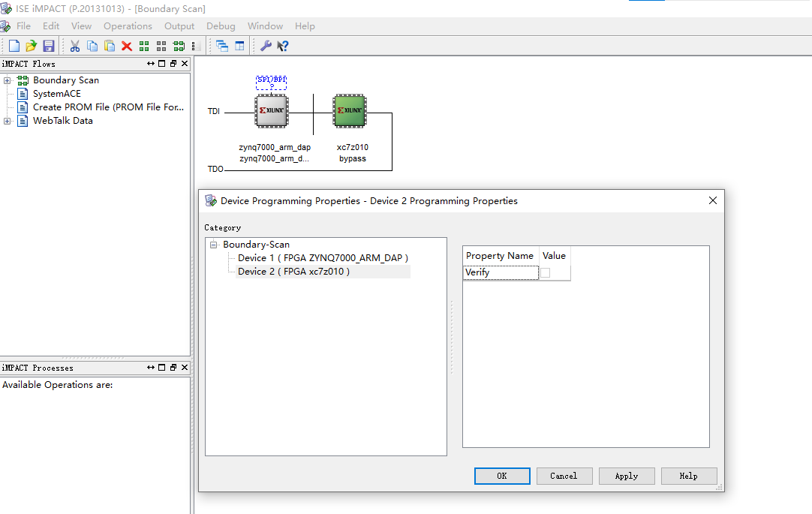Toggle slide-out of iMPACT Flows panel
This screenshot has width=812, height=514.
(151, 64)
